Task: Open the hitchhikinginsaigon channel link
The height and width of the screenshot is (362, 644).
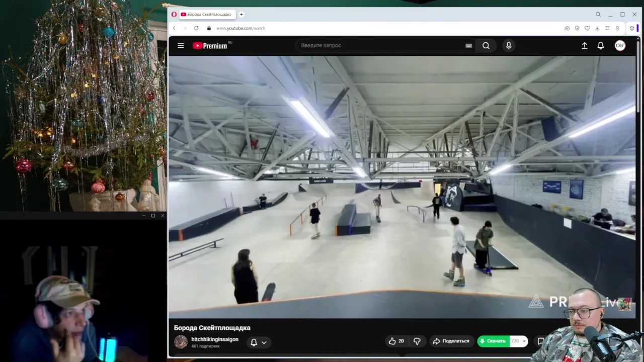Action: pyautogui.click(x=215, y=339)
